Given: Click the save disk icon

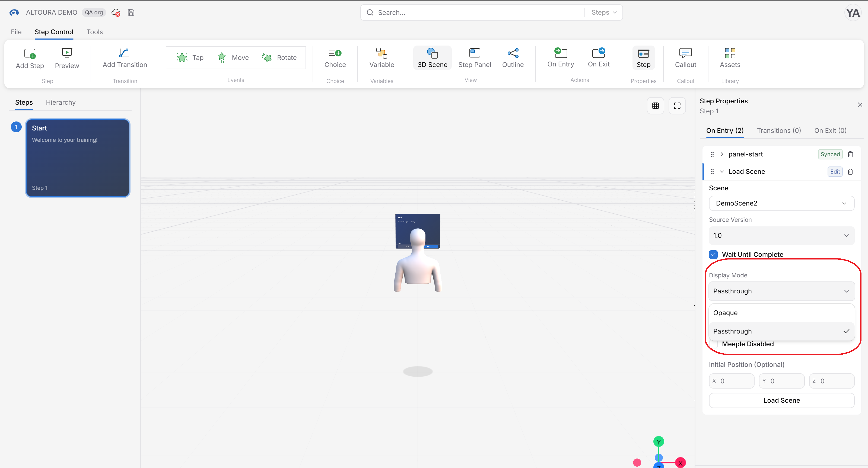Looking at the screenshot, I should [131, 12].
